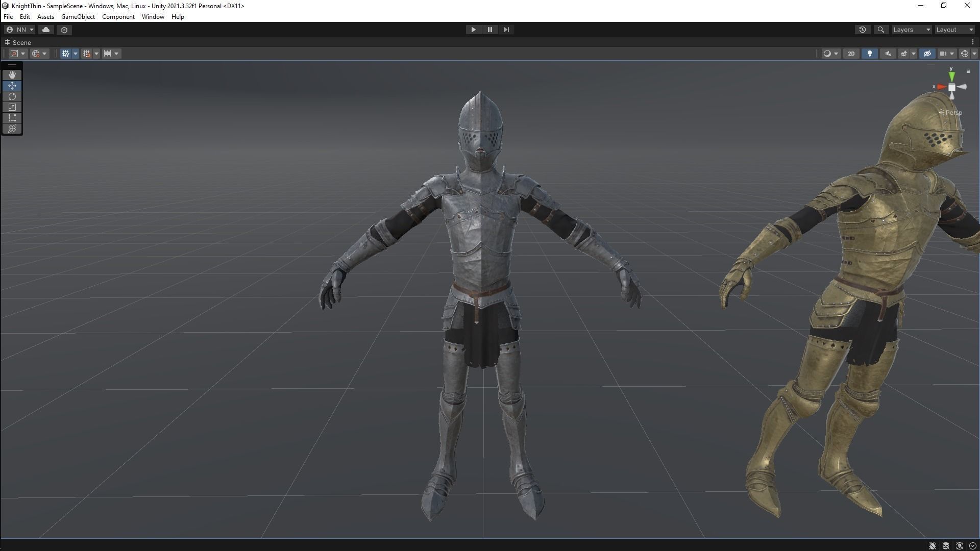
Task: Open the undo history clock icon
Action: point(863,30)
